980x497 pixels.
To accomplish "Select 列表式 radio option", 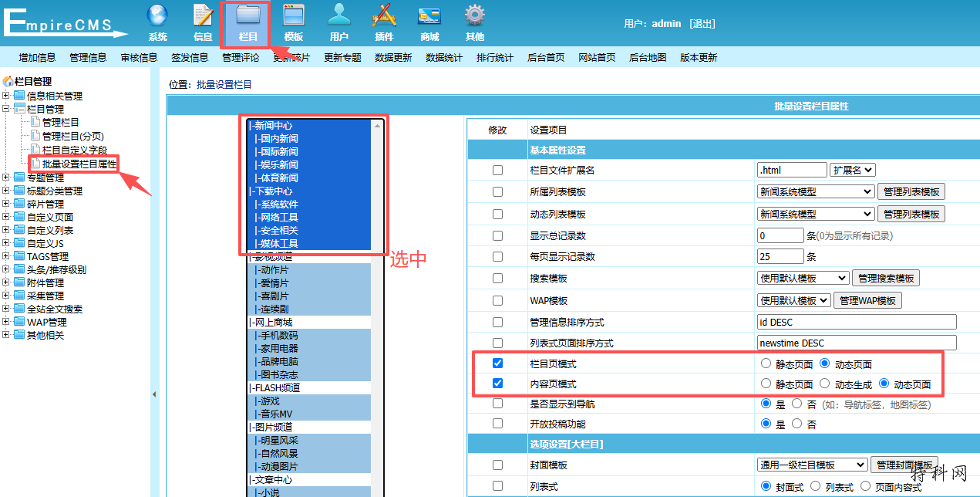I will click(816, 486).
